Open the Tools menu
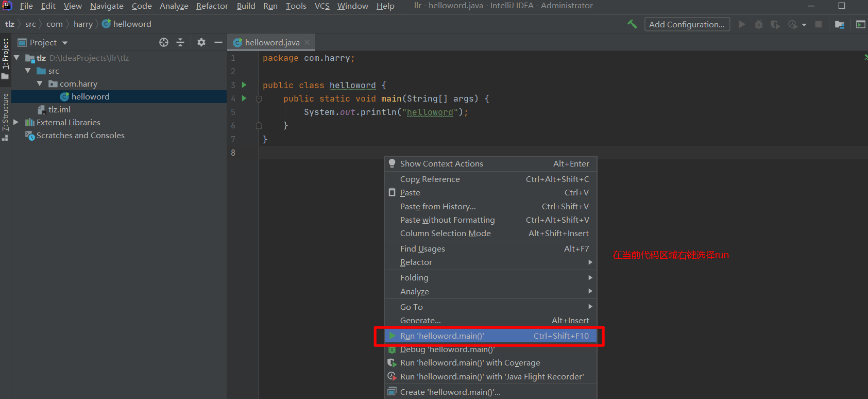The image size is (868, 399). (296, 6)
